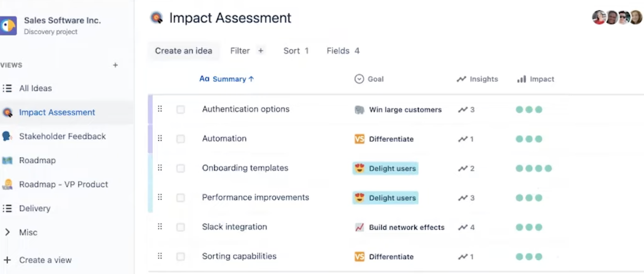Click the Impact column bar chart icon
This screenshot has width=644, height=274.
(521, 79)
